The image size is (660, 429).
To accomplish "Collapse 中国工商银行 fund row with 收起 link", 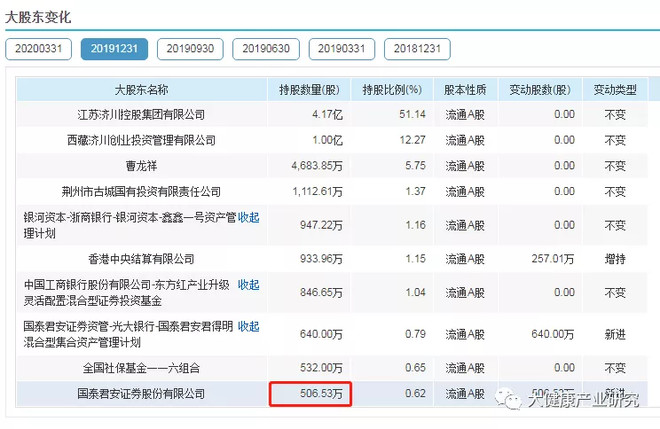I will pos(248,285).
